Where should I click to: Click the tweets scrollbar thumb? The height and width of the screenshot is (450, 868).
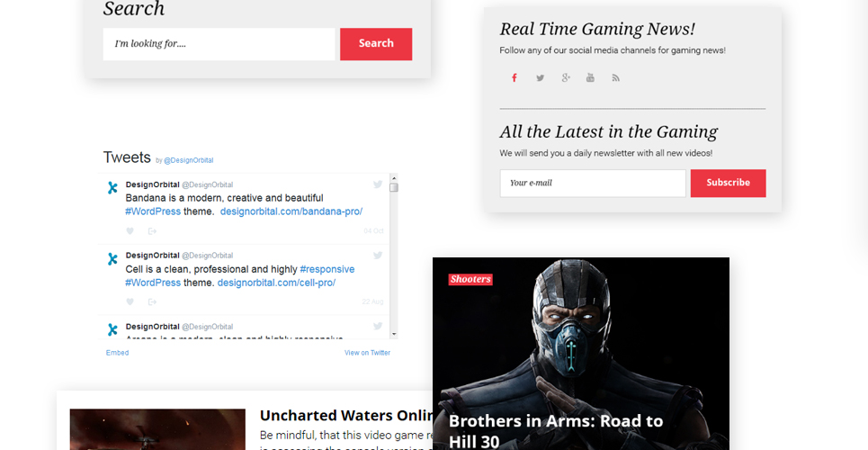point(394,187)
